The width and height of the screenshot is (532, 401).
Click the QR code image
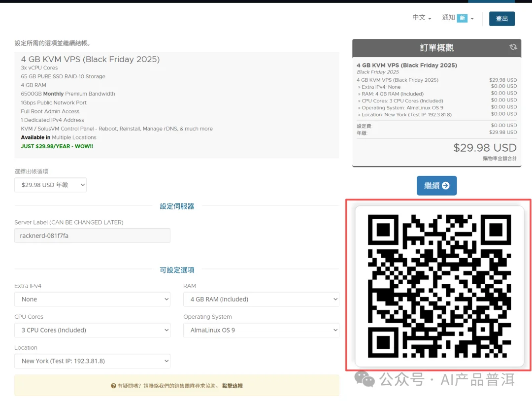439,286
